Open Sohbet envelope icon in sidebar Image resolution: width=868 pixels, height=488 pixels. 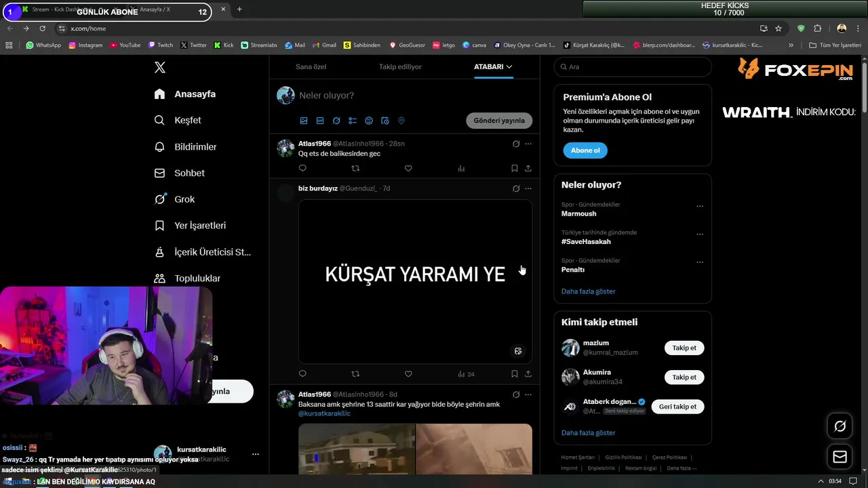pyautogui.click(x=159, y=173)
